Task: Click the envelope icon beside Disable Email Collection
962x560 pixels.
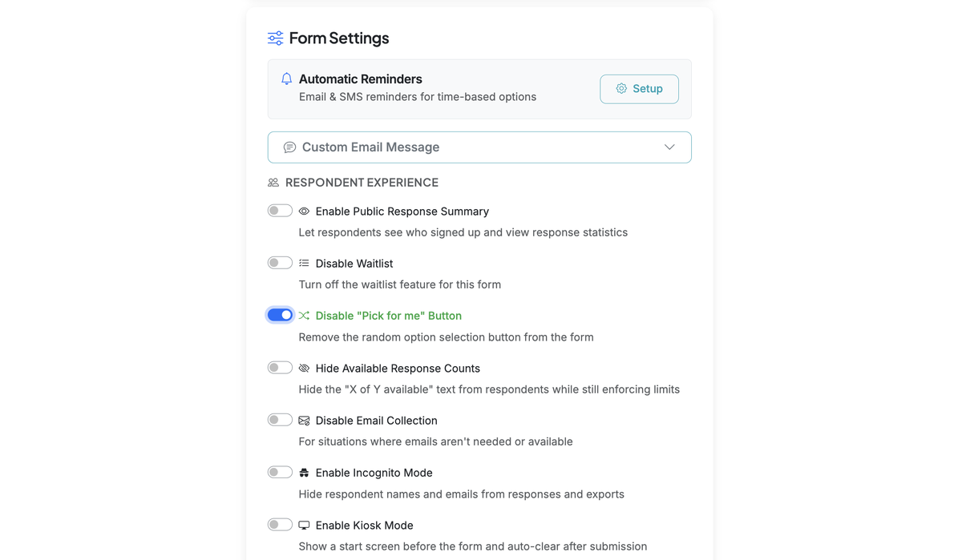Action: coord(304,420)
